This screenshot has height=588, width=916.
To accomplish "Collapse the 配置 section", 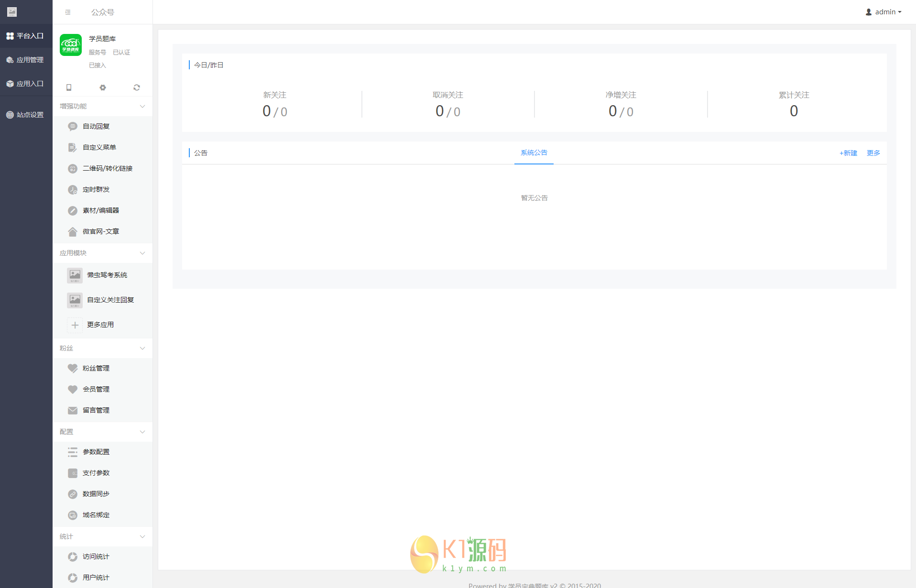I will pos(142,432).
